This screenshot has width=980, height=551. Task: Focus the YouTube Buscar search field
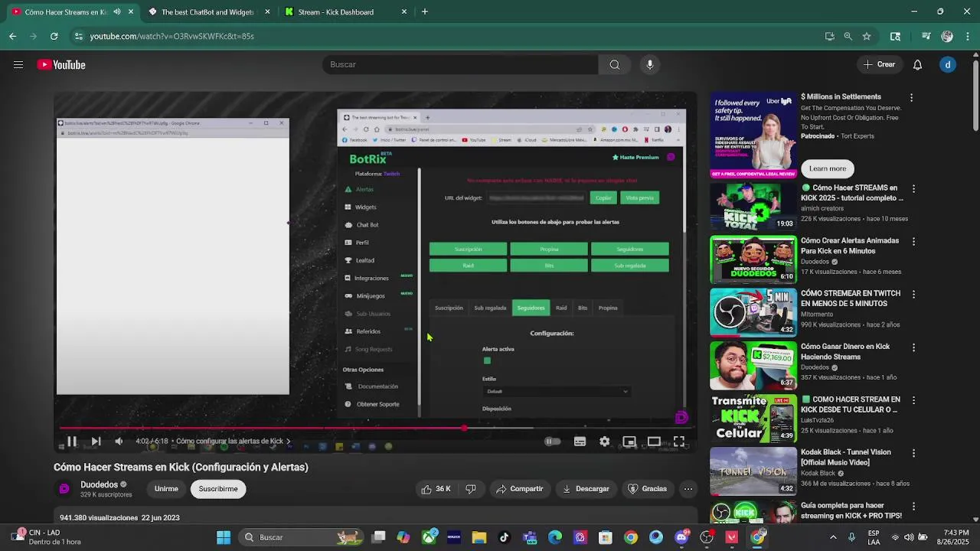tap(460, 65)
